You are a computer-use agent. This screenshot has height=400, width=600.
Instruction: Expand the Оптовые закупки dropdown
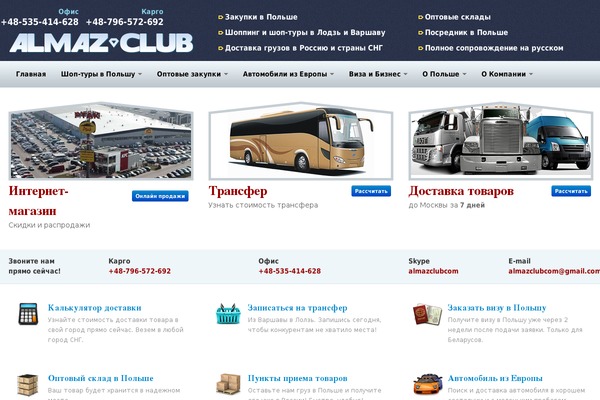point(192,74)
